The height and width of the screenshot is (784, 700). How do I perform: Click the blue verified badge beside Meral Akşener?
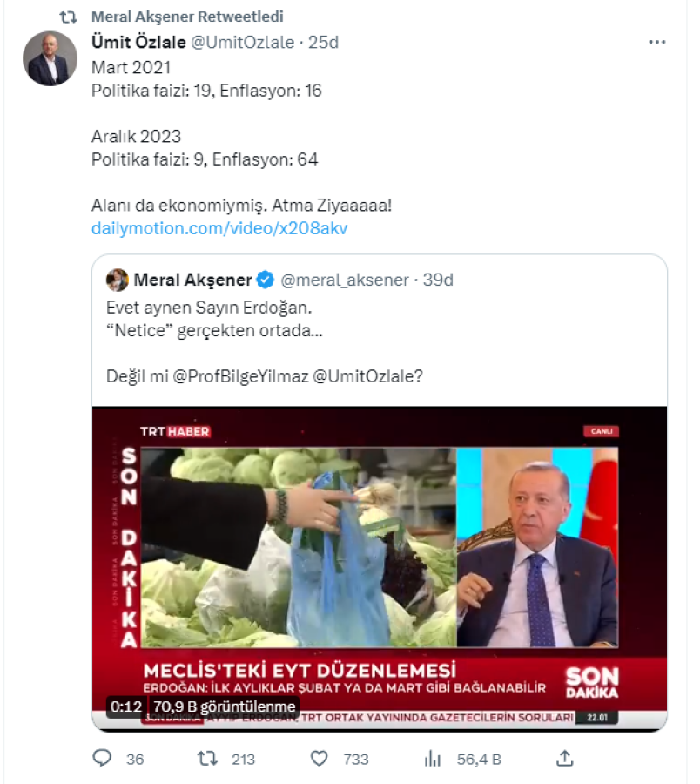(266, 280)
